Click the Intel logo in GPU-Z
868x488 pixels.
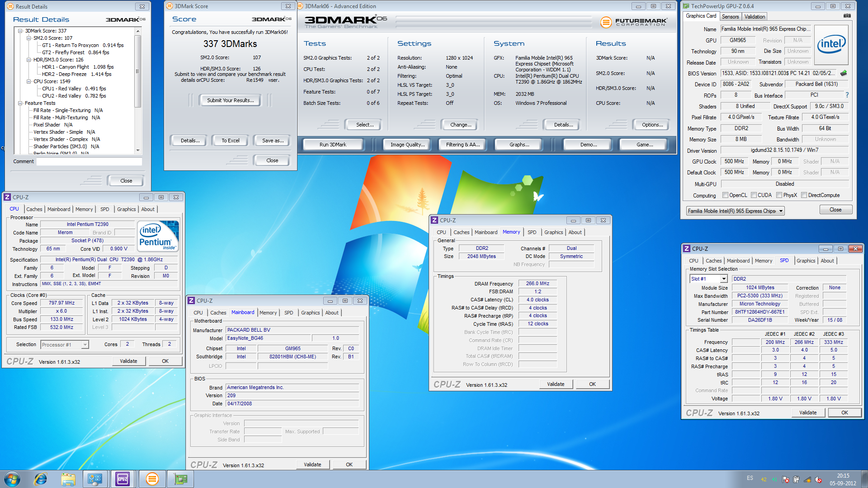click(x=831, y=44)
